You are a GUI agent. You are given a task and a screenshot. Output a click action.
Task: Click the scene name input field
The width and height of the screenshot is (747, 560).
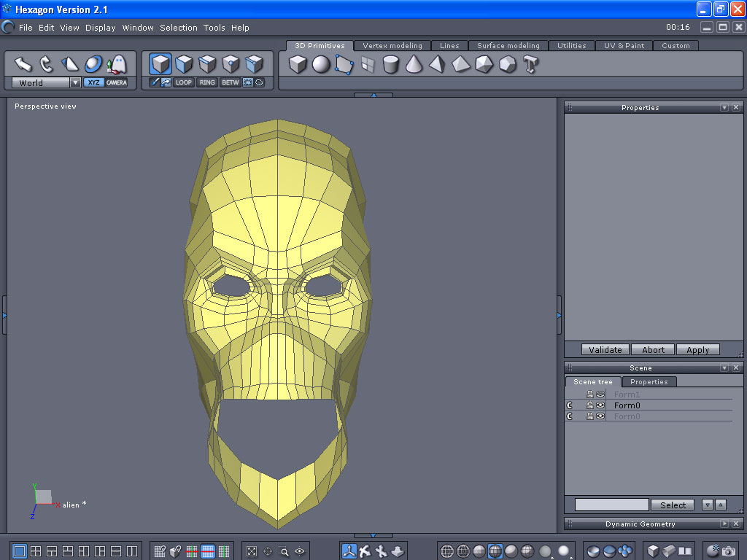[611, 505]
